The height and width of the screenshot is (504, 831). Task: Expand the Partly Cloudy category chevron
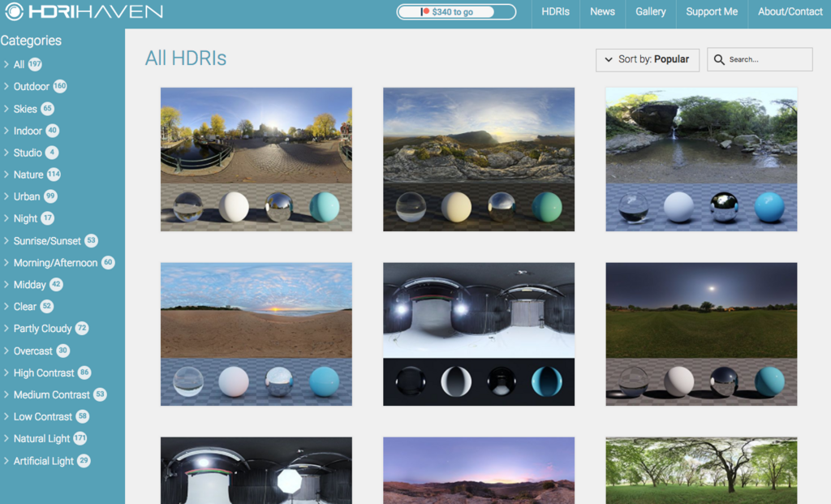click(x=6, y=329)
